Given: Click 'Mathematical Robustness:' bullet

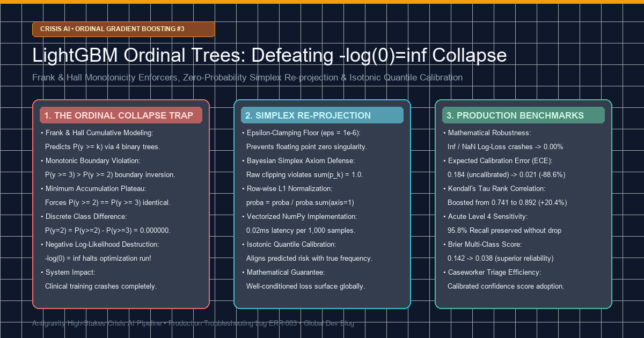Looking at the screenshot, I should (487, 133).
